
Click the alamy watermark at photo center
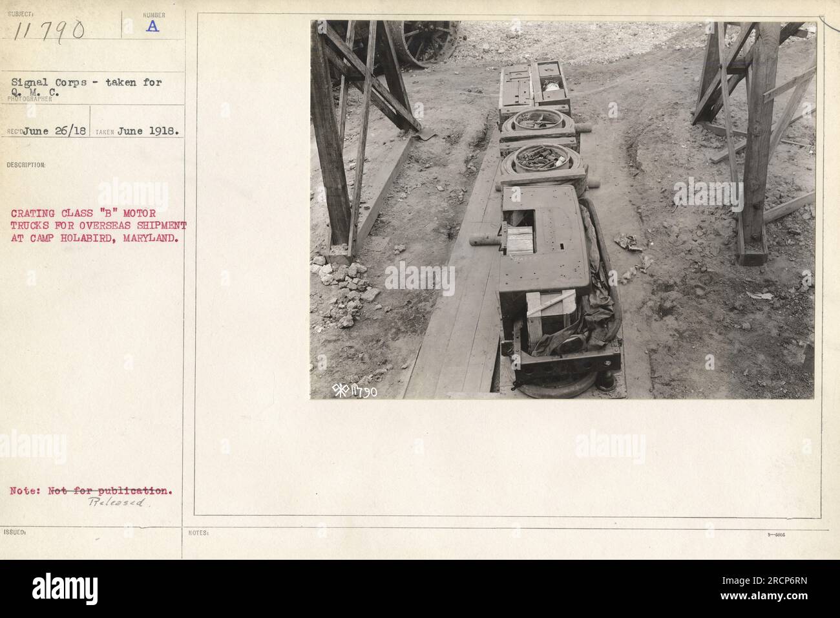[x=419, y=277]
